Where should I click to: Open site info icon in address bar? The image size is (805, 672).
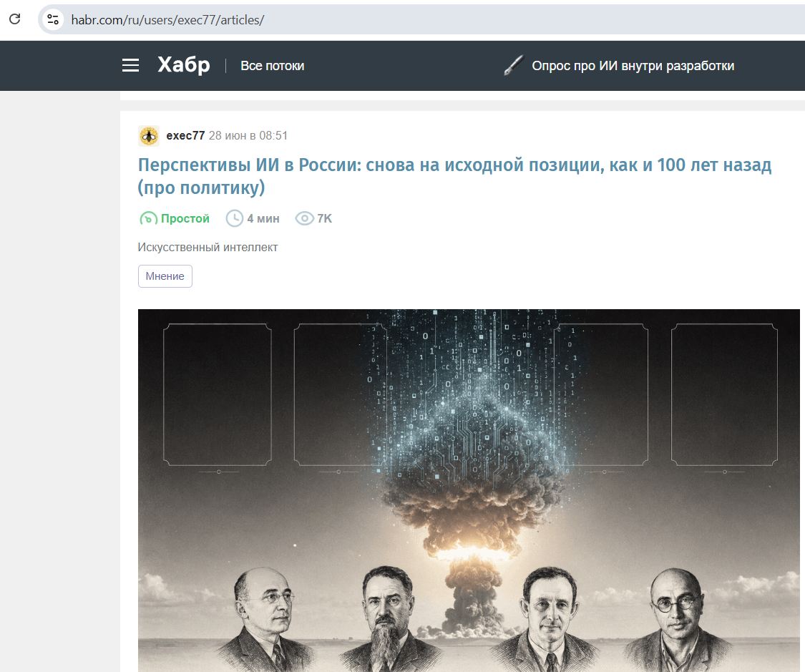[x=53, y=19]
